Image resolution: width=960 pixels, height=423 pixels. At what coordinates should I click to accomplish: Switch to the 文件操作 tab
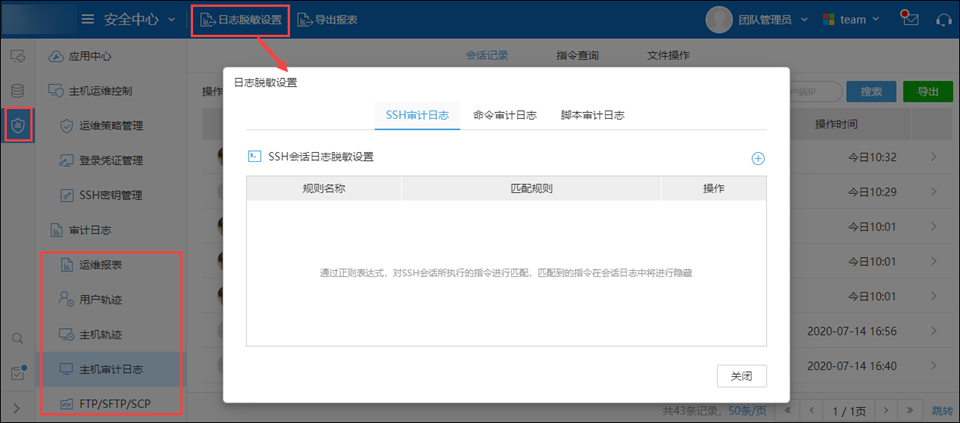[x=668, y=56]
